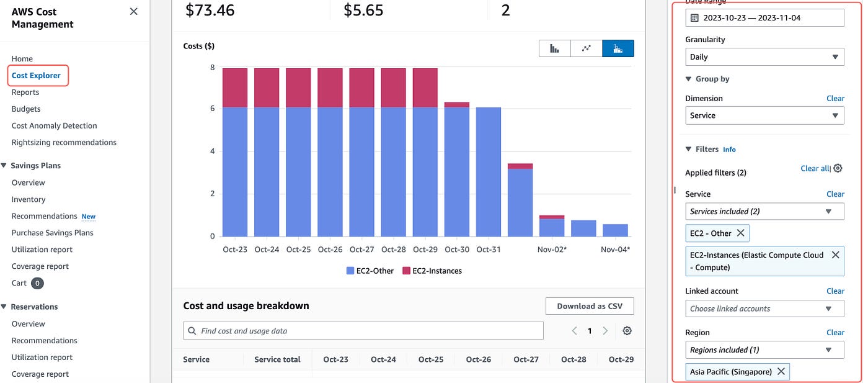Remove the EC2 - Other service filter

pos(740,233)
